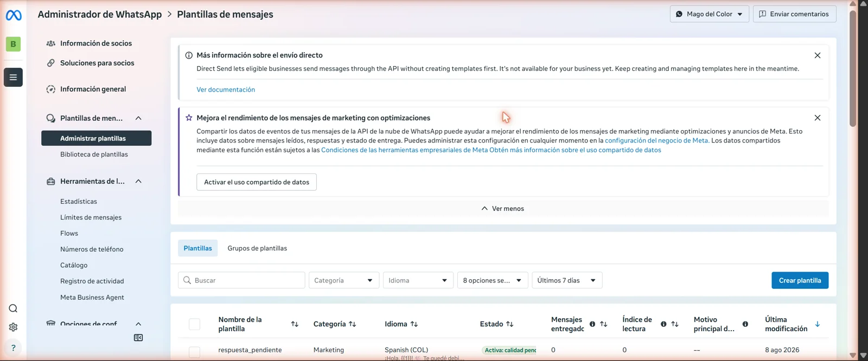Open Biblioteca de plantillas
868x361 pixels.
(94, 154)
